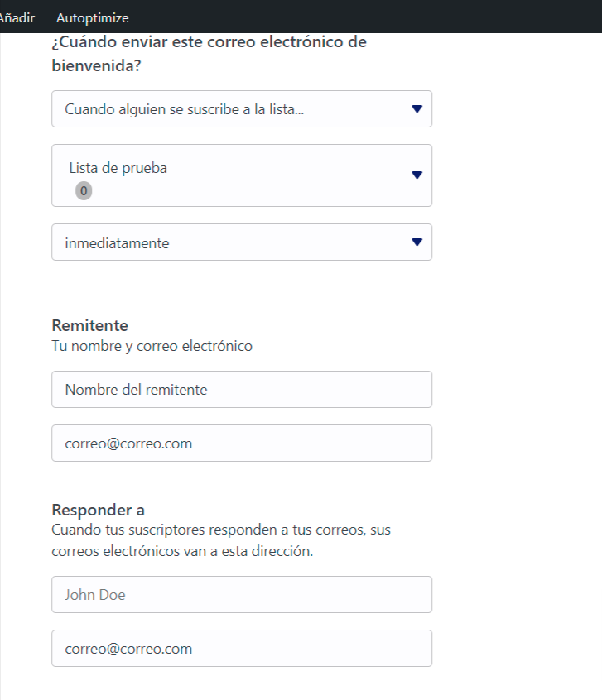Click the gray '0' subscriber count badge
602x700 pixels.
(84, 190)
